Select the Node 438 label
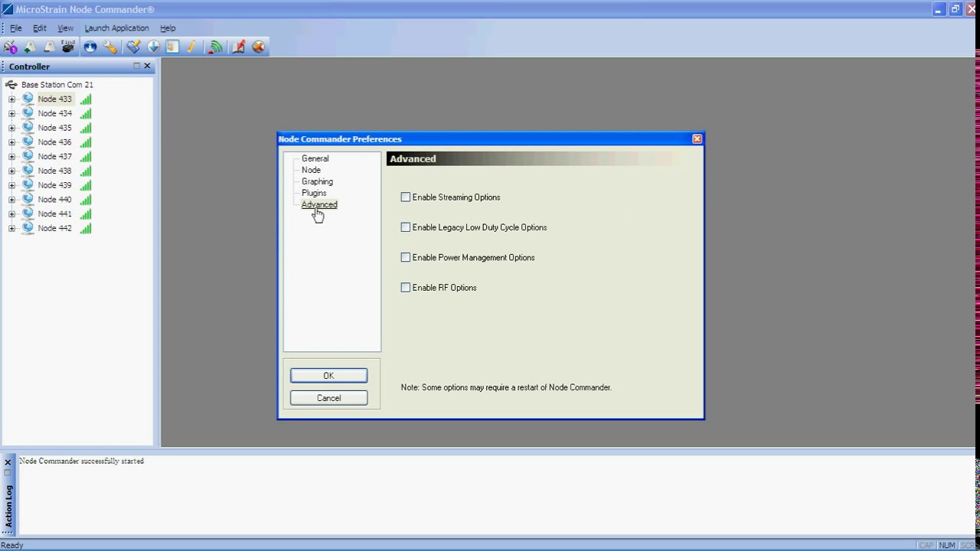The height and width of the screenshot is (551, 980). pos(55,171)
